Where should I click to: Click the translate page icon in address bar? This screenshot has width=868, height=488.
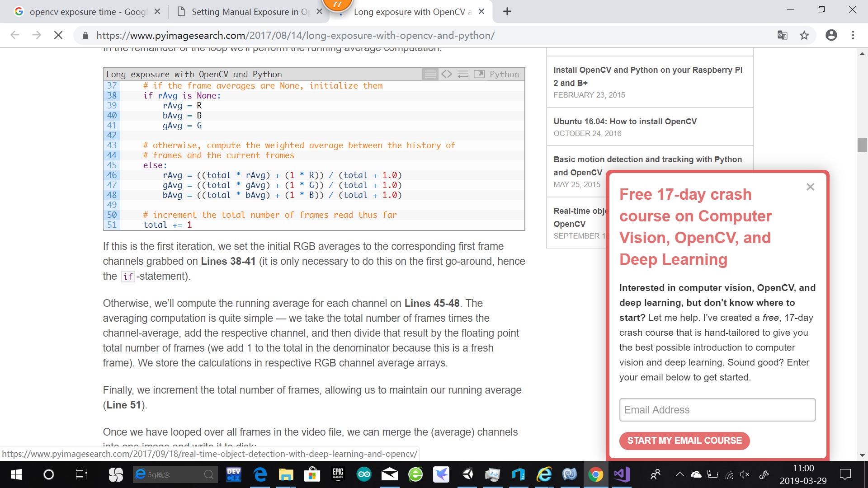coord(782,35)
